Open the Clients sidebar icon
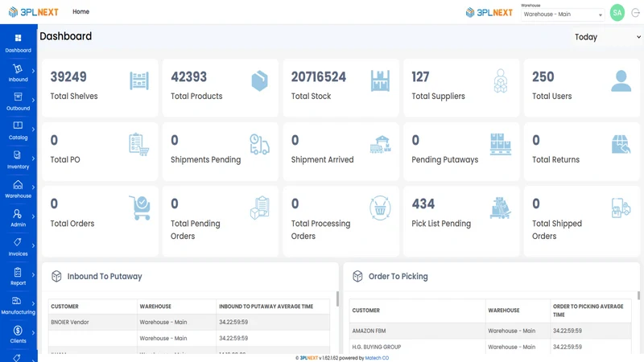Image resolution: width=644 pixels, height=362 pixels. (18, 330)
